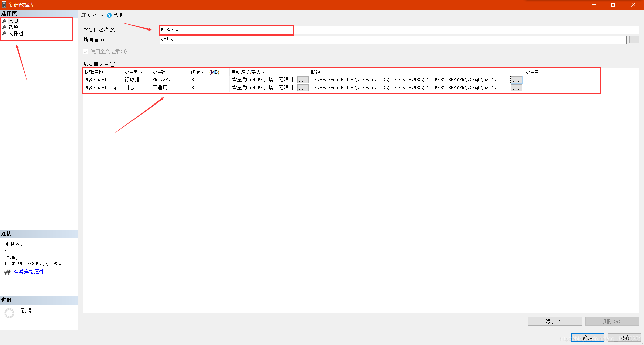The width and height of the screenshot is (644, 345).
Task: Click autogrowth text in MySchool_log row
Action: 263,88
